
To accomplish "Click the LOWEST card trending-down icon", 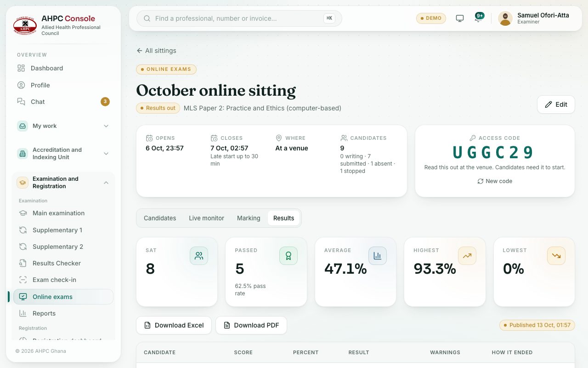I will coord(556,256).
